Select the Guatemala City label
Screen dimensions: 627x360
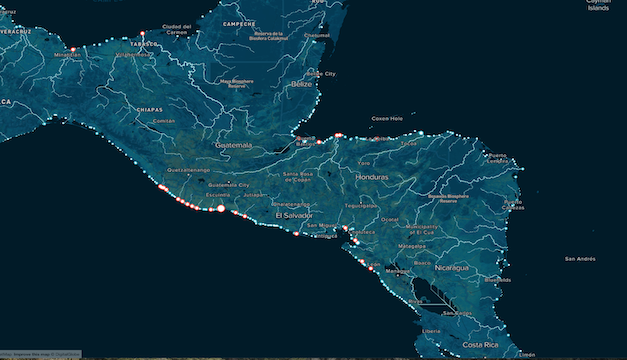[229, 185]
